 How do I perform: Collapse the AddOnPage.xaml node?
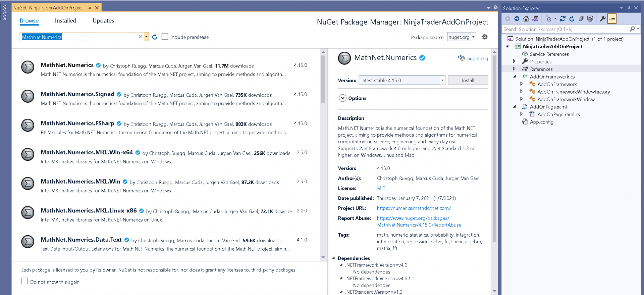pos(514,107)
